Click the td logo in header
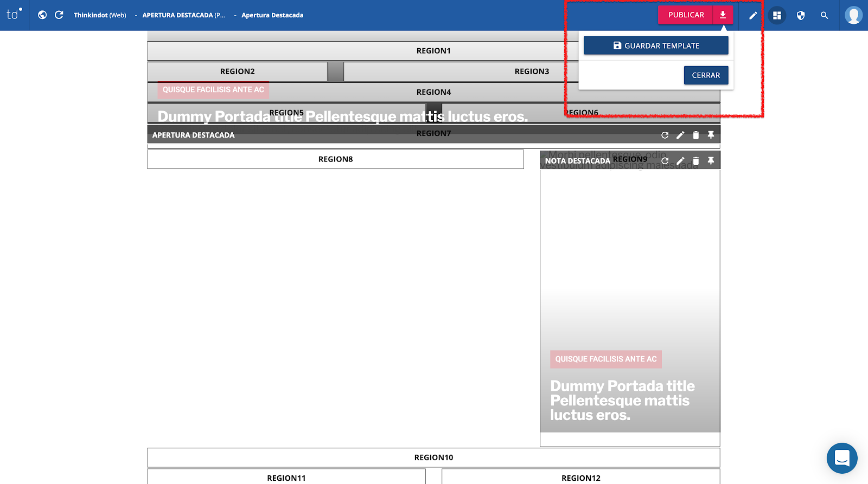868x484 pixels. click(x=14, y=15)
